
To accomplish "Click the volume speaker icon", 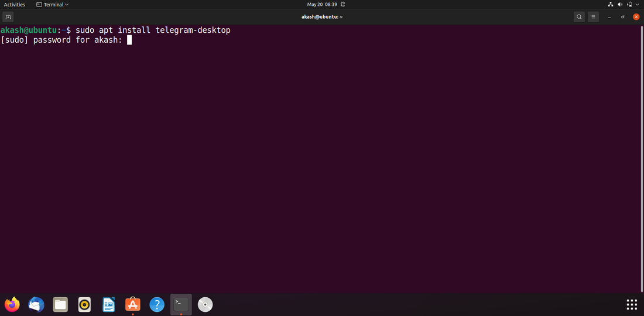I will (x=620, y=5).
